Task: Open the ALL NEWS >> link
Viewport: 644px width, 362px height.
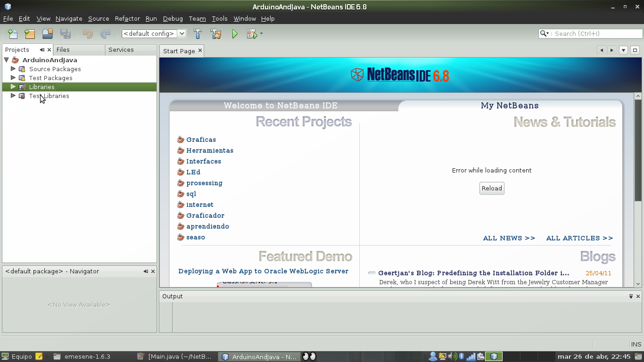Action: (509, 238)
